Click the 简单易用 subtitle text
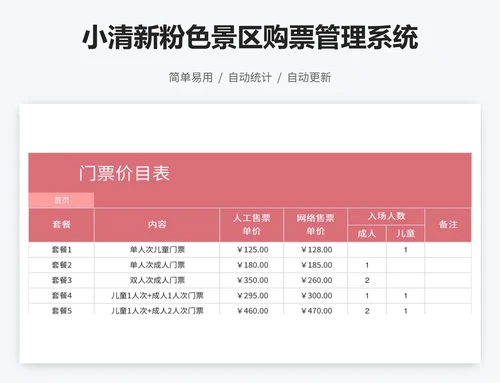 tap(191, 77)
